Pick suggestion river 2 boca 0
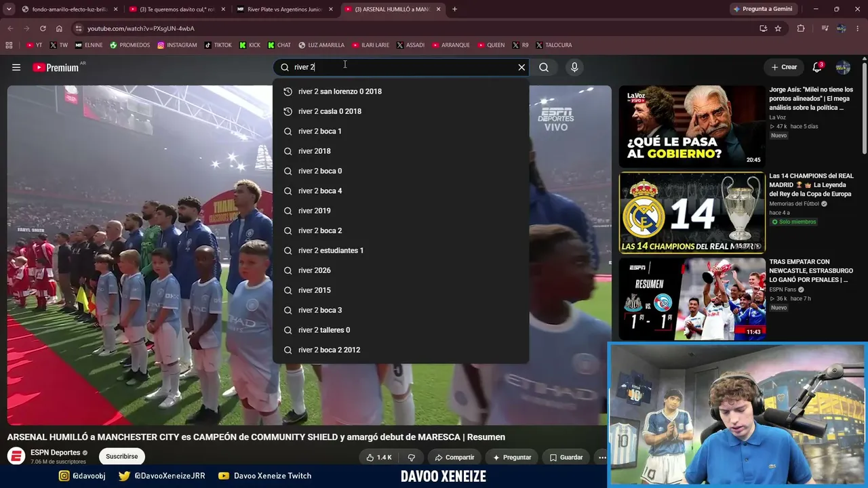The width and height of the screenshot is (868, 488). (x=401, y=171)
